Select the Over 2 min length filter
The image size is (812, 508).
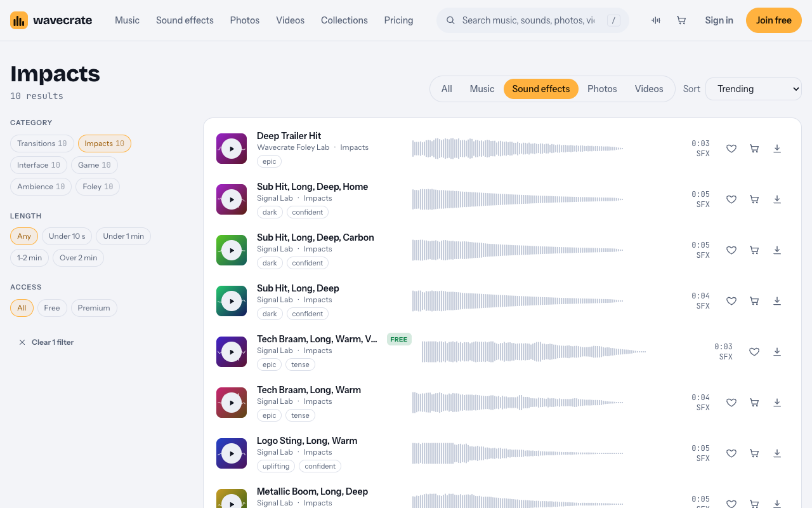point(79,258)
